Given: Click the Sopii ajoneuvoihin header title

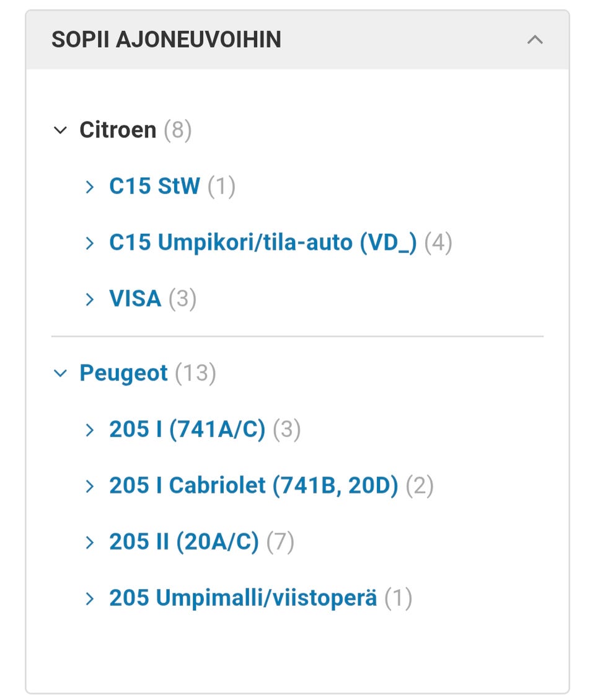Looking at the screenshot, I should tap(166, 40).
